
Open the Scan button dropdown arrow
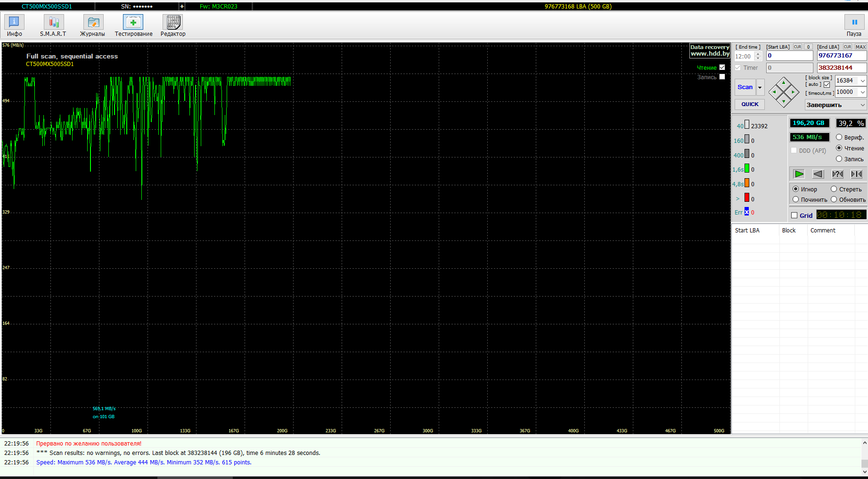point(760,87)
